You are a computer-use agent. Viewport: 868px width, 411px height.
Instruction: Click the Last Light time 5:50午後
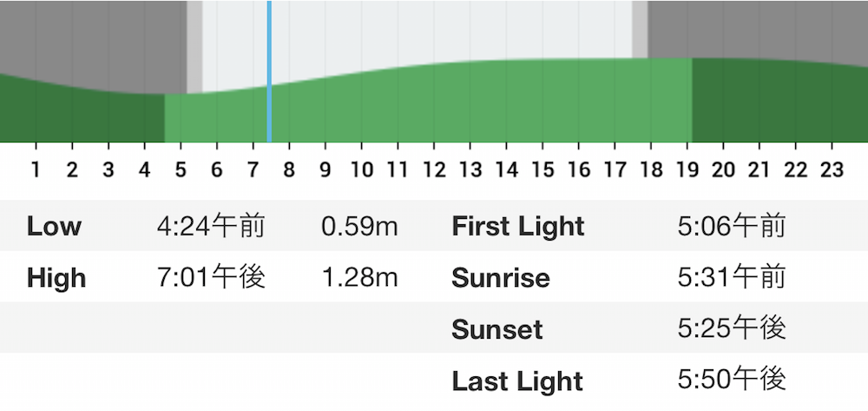coord(731,380)
